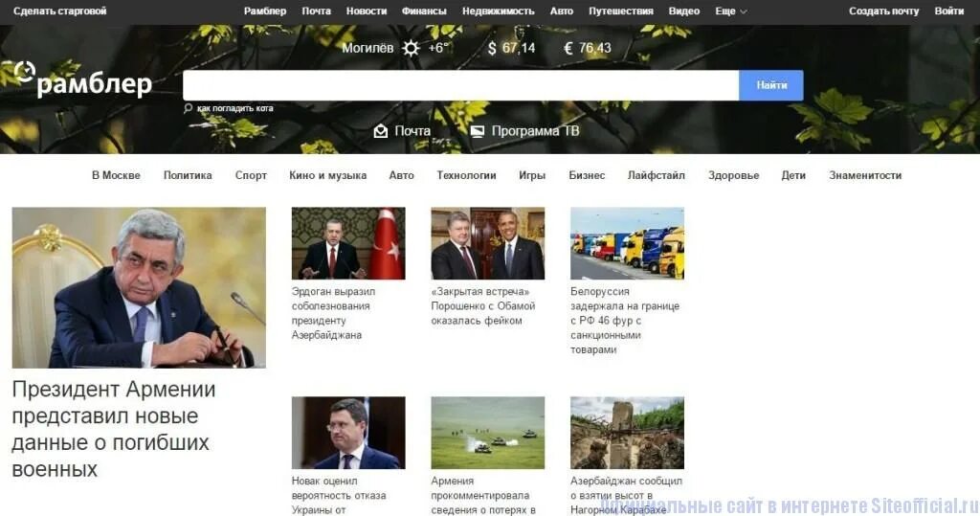
Task: Select Бизнес category tab
Action: [587, 176]
